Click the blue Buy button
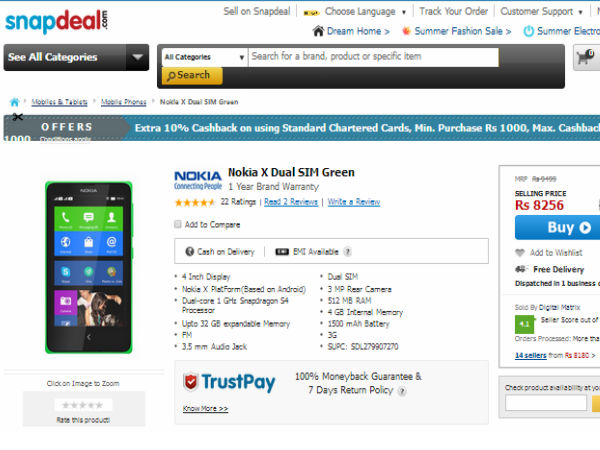 point(557,228)
